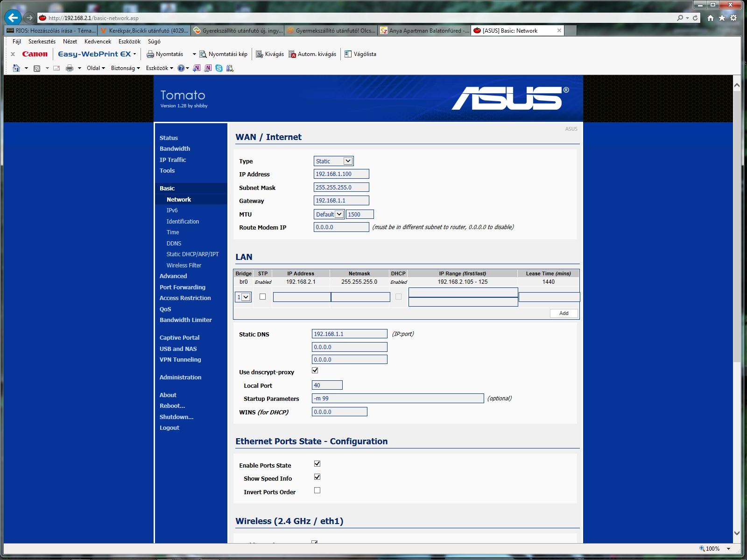Image resolution: width=747 pixels, height=560 pixels.
Task: Click the Nyomtatási kép preview icon
Action: pyautogui.click(x=203, y=54)
